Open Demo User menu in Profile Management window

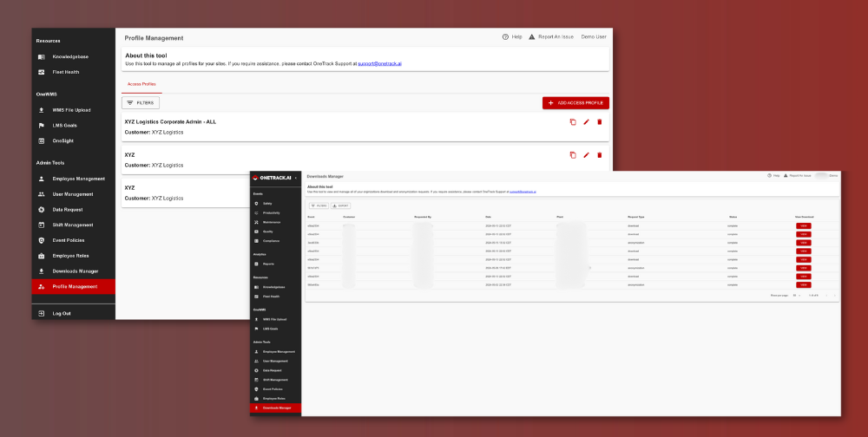tap(594, 37)
